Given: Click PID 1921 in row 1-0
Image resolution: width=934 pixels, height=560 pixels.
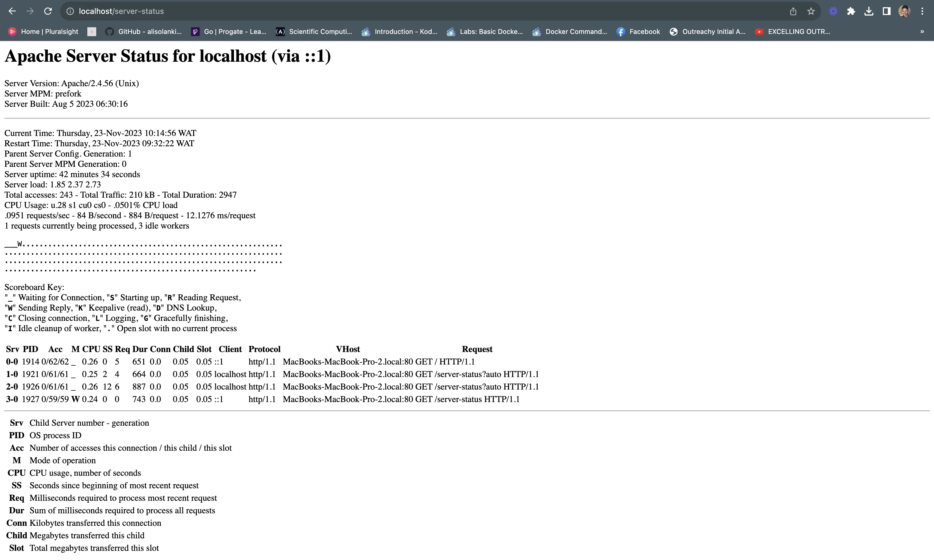Looking at the screenshot, I should pos(31,374).
